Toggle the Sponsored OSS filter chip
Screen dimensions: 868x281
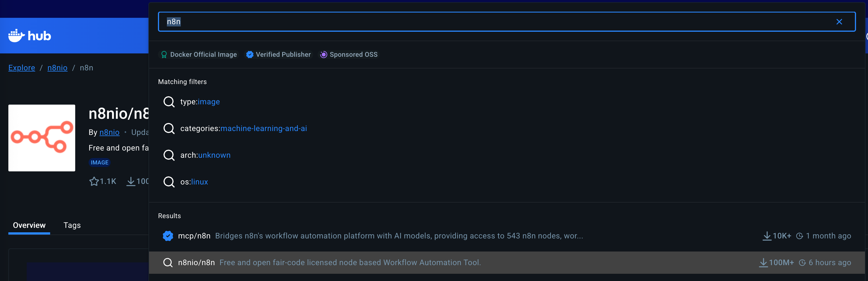point(349,55)
